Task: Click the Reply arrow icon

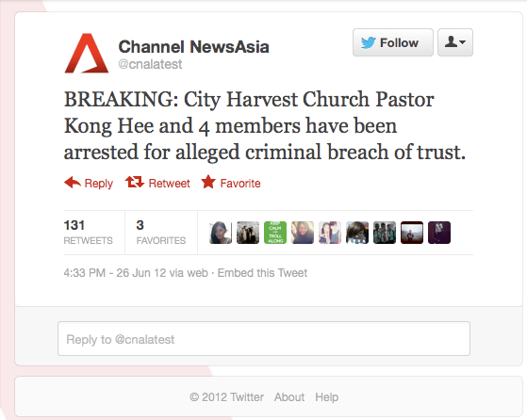Action: [73, 183]
